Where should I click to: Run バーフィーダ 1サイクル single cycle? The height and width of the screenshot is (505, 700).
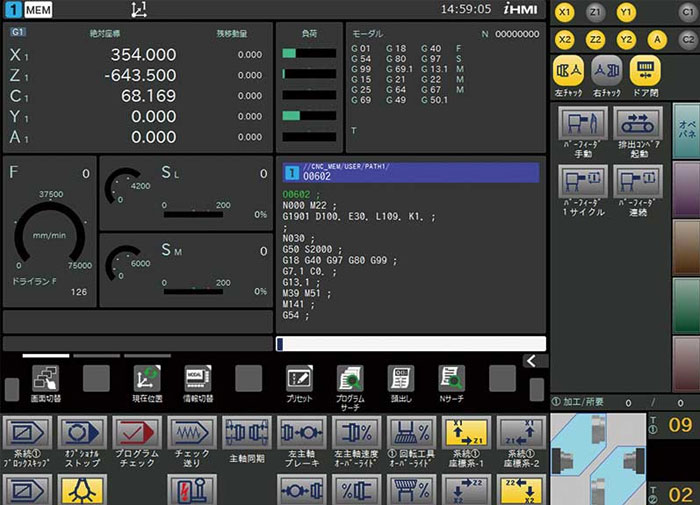[x=583, y=181]
